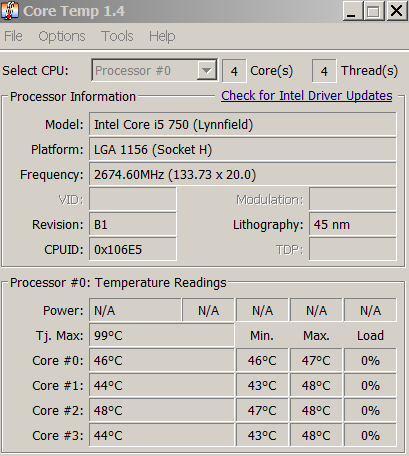Click Core #3 minimum temperature value
This screenshot has width=409, height=456.
coord(262,435)
